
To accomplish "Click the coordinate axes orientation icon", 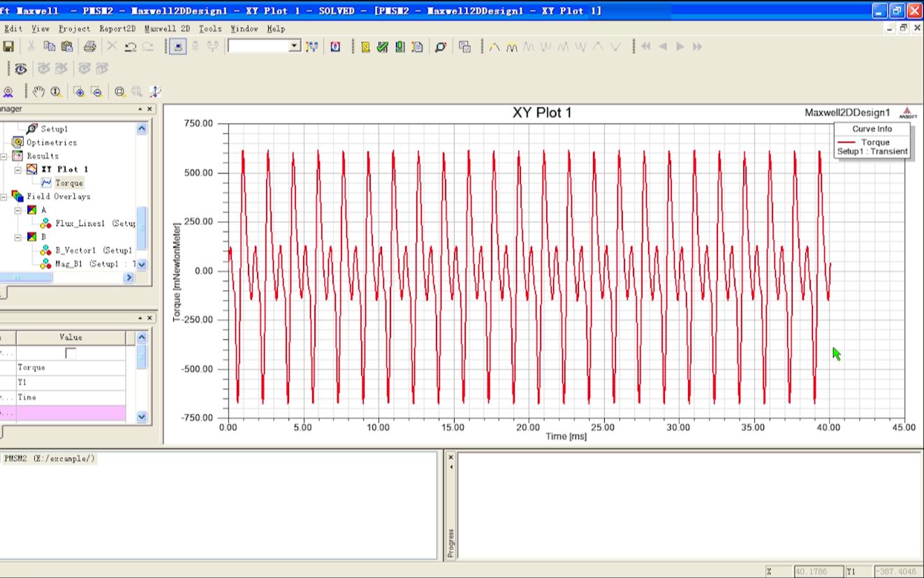I will coord(155,92).
